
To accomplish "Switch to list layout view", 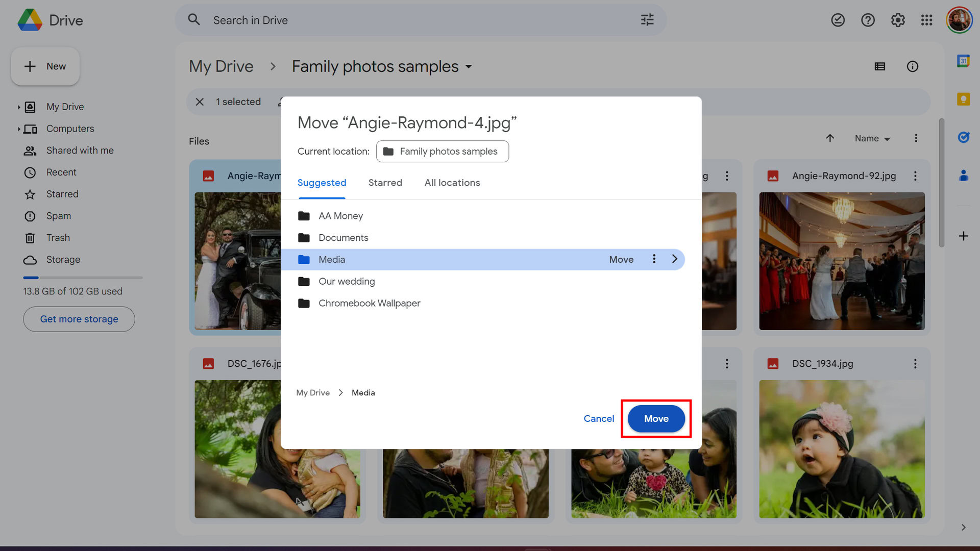I will point(879,66).
